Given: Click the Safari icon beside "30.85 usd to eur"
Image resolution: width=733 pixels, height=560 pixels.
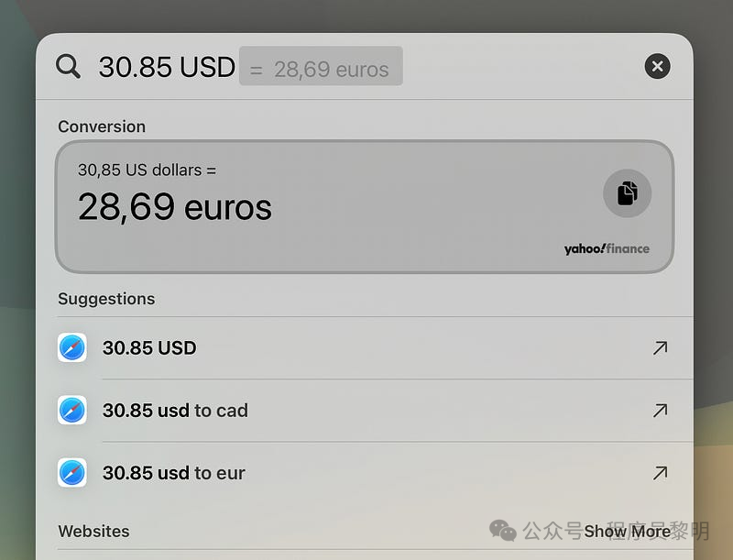Looking at the screenshot, I should pyautogui.click(x=72, y=473).
